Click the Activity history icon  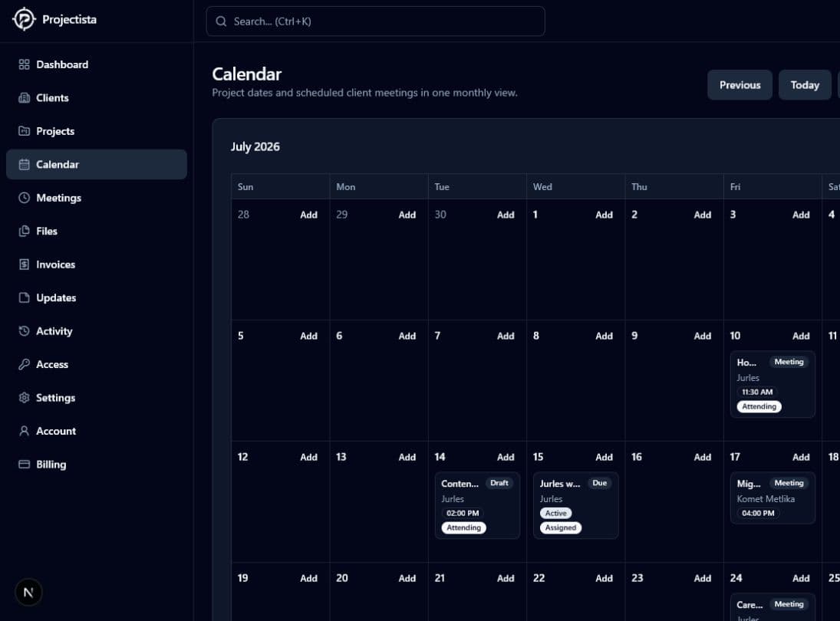[x=24, y=331]
